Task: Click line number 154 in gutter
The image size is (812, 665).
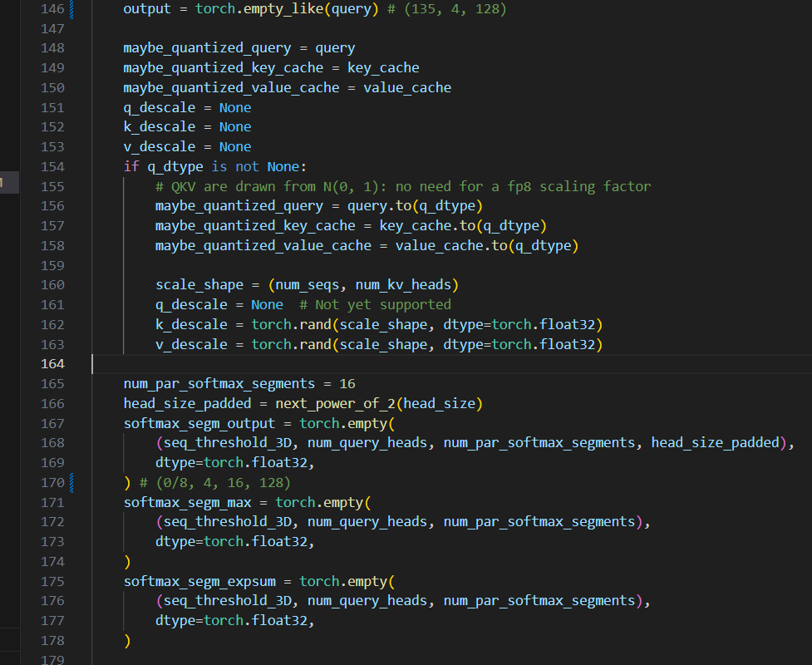Action: (x=53, y=167)
